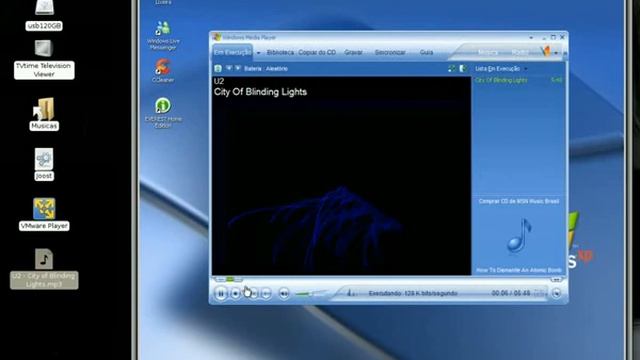Select U2 - City of Blinding Lights.mp3 file
This screenshot has width=640, height=360.
coord(44,269)
